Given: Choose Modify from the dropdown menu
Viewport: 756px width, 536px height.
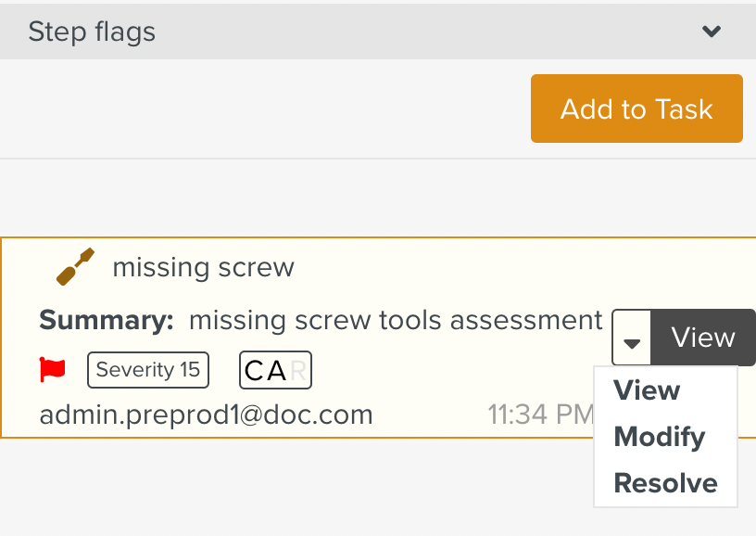Looking at the screenshot, I should [x=659, y=436].
